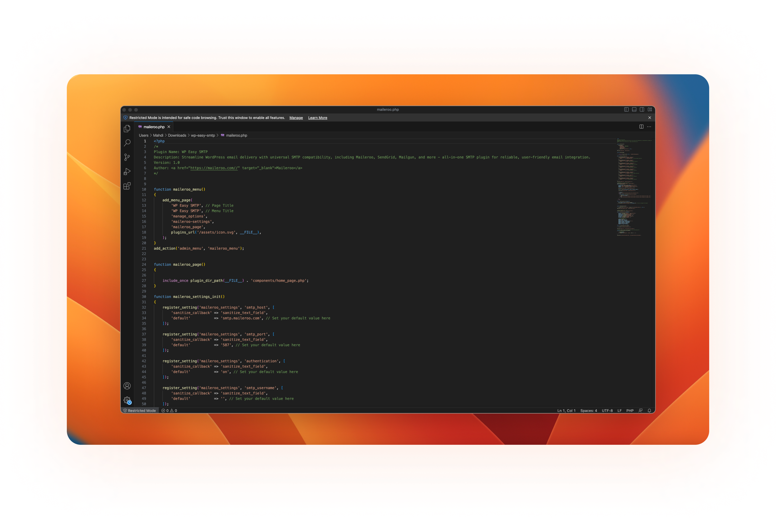Image resolution: width=776 pixels, height=532 pixels.
Task: Click 'smtp_username' register_setting line
Action: (x=223, y=388)
